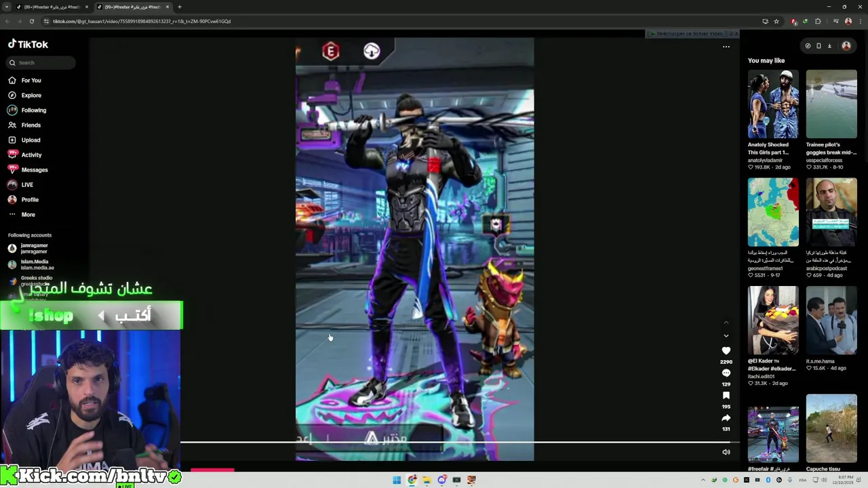Click the compass icon in top pill
Screen dimensions: 868x488
808,46
